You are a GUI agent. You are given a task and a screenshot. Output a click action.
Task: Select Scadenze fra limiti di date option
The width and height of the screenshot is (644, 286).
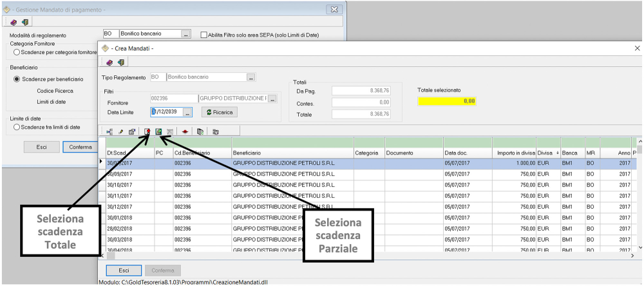(x=17, y=128)
